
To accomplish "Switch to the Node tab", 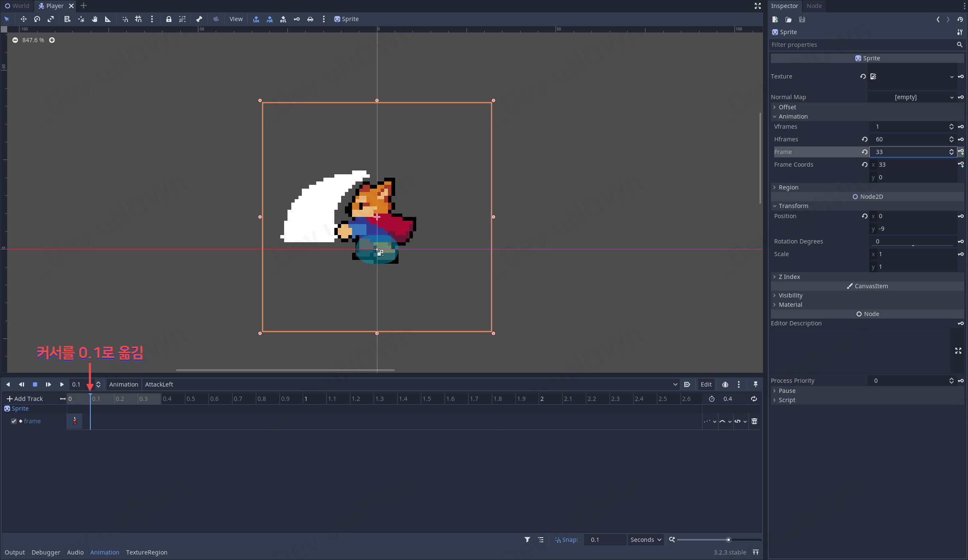I will tap(813, 6).
